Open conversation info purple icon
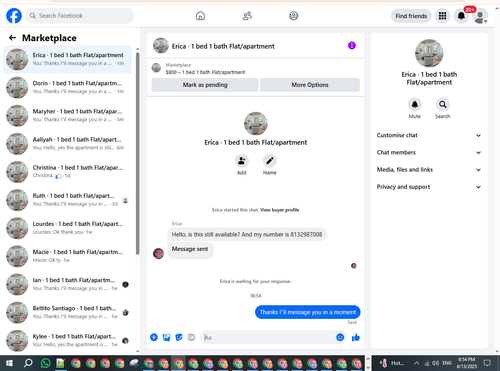 [352, 46]
